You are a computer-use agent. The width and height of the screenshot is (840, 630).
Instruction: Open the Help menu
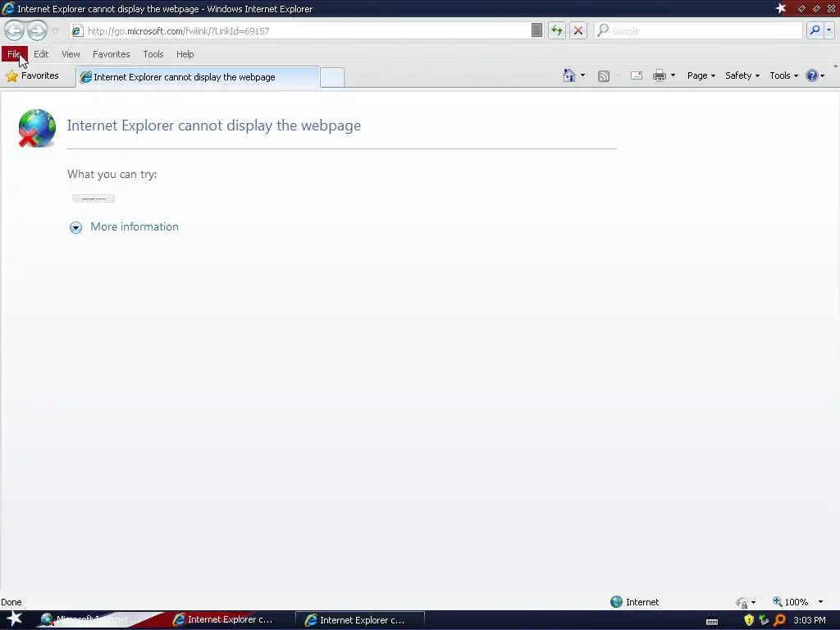coord(185,54)
